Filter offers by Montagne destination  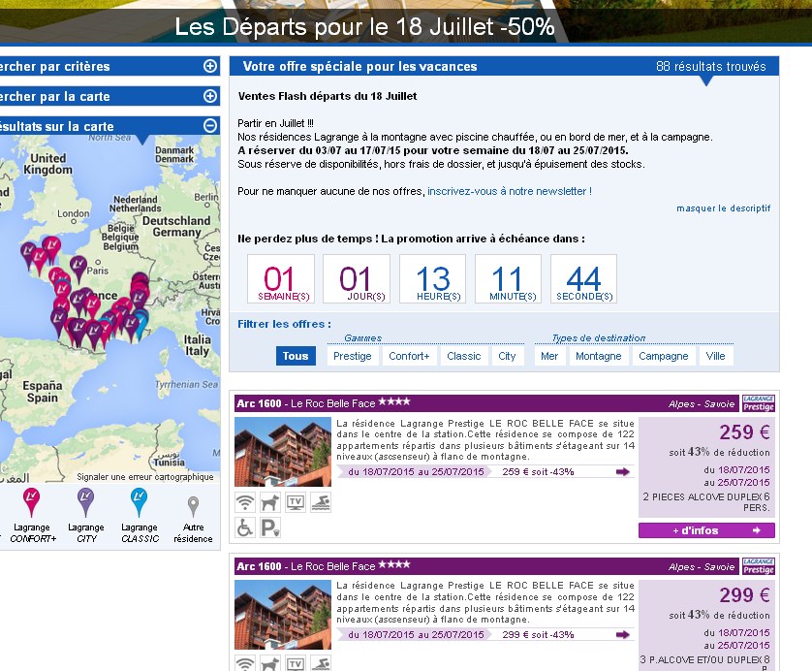click(598, 356)
